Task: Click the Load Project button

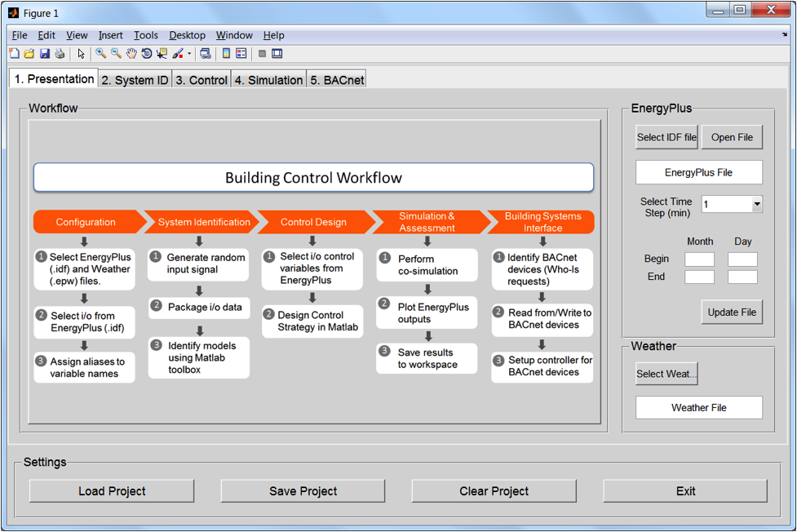Action: tap(112, 491)
